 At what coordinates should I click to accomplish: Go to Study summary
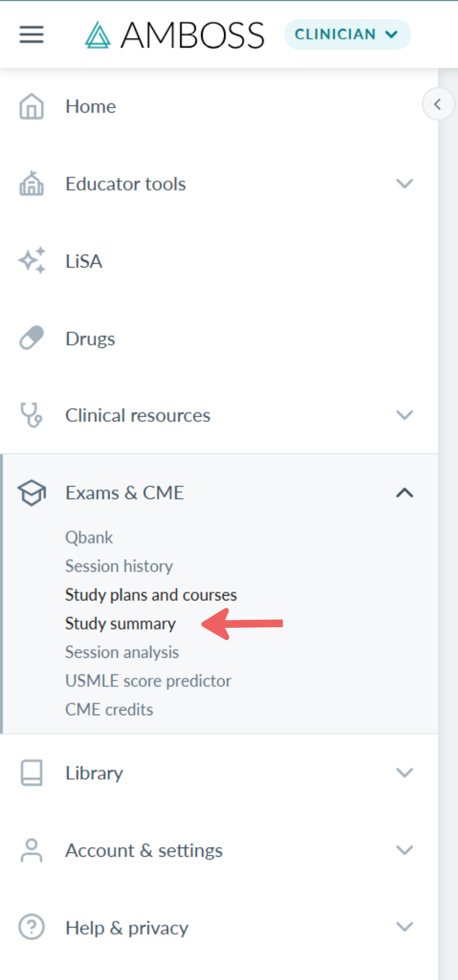tap(121, 623)
